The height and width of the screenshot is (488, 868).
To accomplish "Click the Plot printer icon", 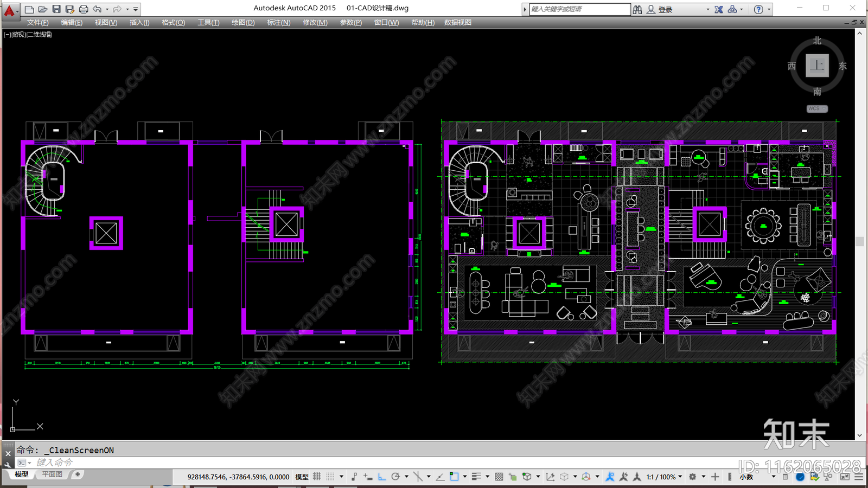I will tap(84, 9).
